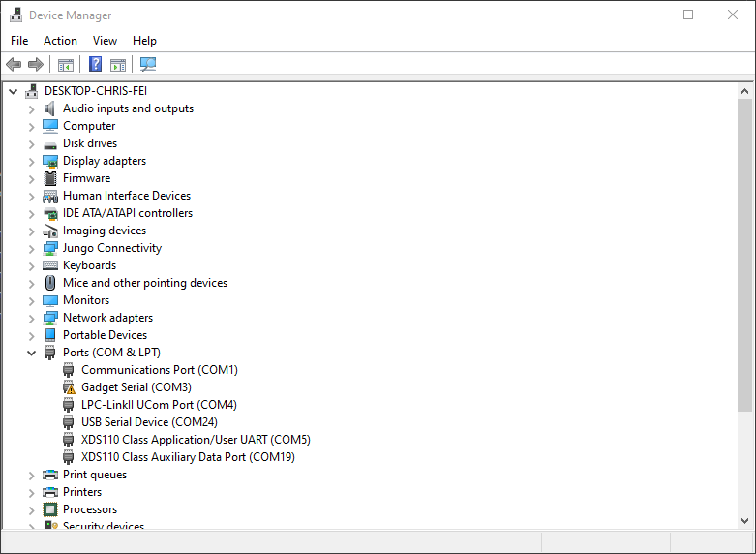756x554 pixels.
Task: Click the Mice and other pointing devices icon
Action: point(50,283)
